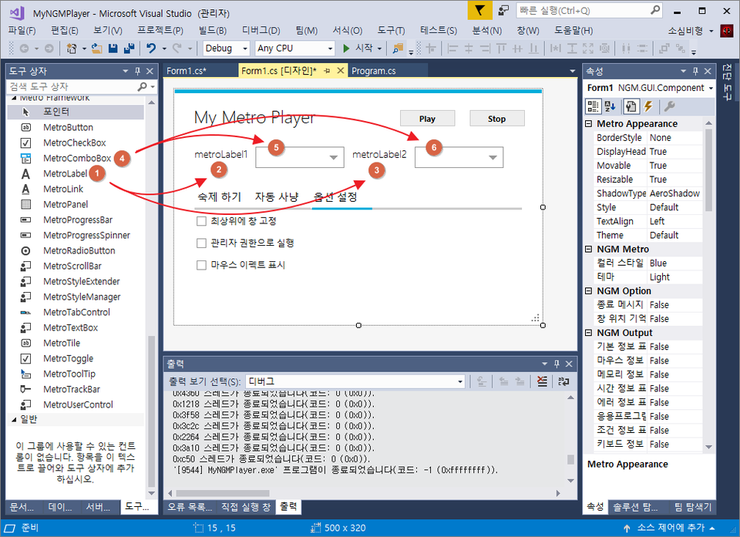
Task: Select the Pointer tool in Toolbox
Action: (x=76, y=112)
